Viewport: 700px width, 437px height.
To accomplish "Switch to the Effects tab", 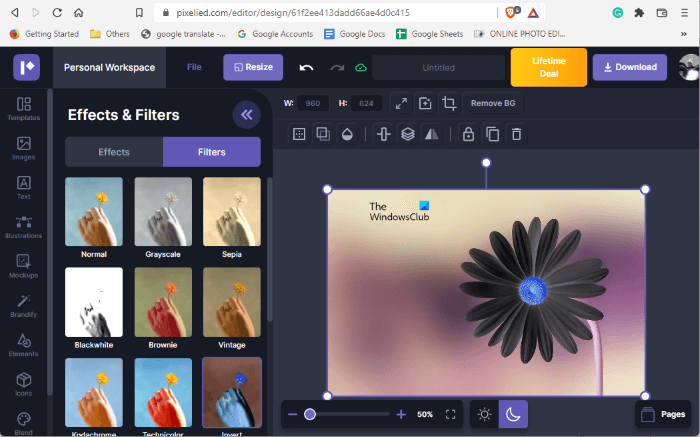I will [114, 152].
